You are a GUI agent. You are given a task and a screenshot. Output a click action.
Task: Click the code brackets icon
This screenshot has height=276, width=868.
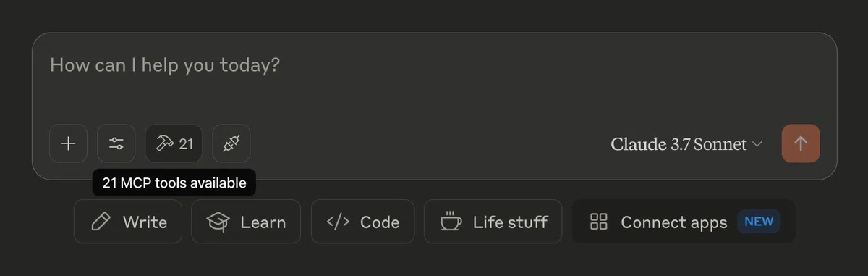point(339,222)
